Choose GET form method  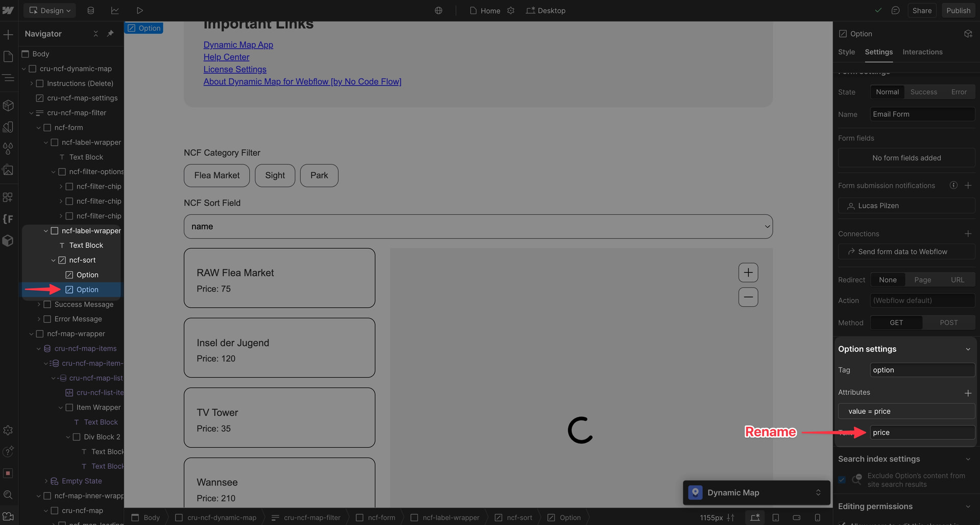(896, 323)
